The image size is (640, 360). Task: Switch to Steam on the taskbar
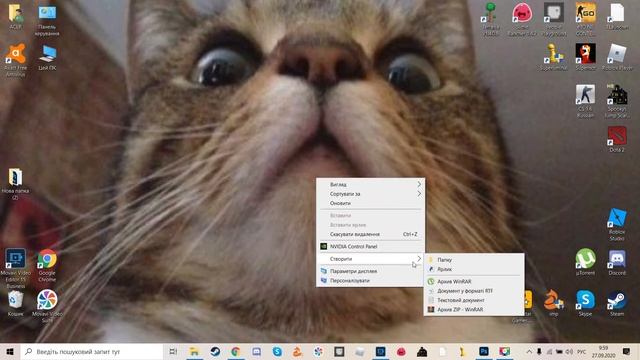(x=215, y=351)
